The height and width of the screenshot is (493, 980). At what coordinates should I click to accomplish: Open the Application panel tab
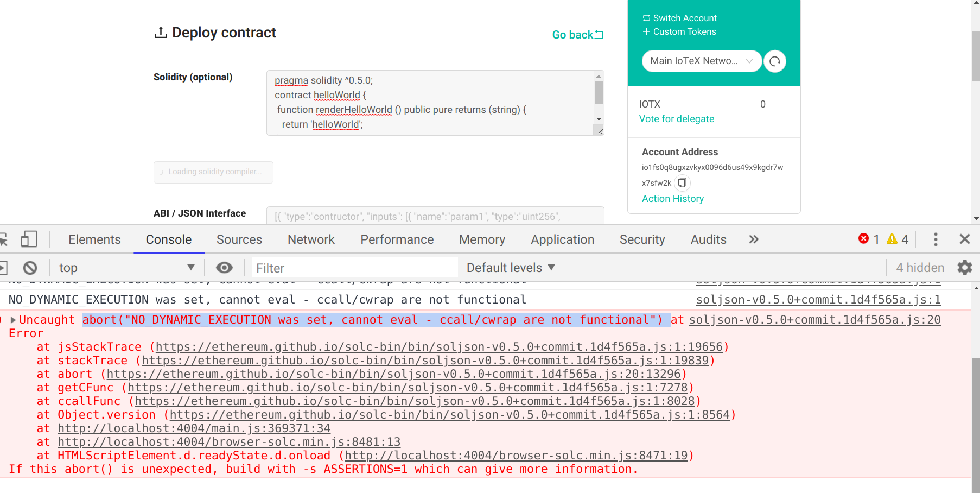pos(562,239)
